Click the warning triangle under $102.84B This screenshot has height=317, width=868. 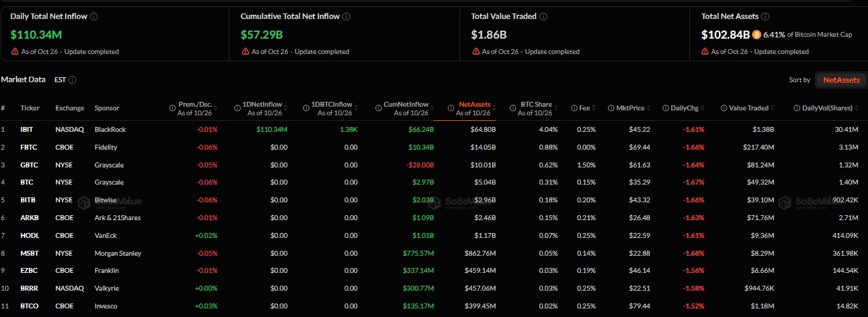click(705, 52)
